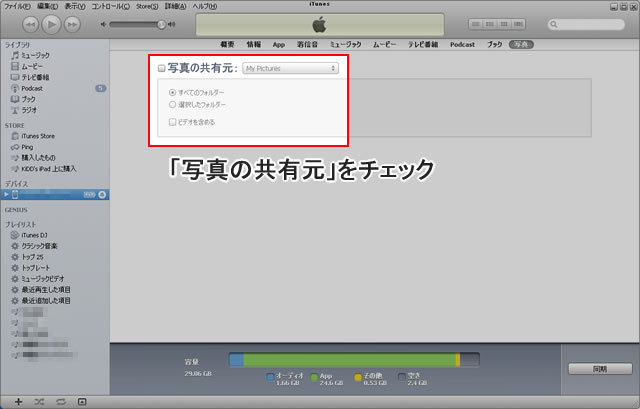Click the search magnifier icon
The width and height of the screenshot is (640, 409).
pos(554,24)
